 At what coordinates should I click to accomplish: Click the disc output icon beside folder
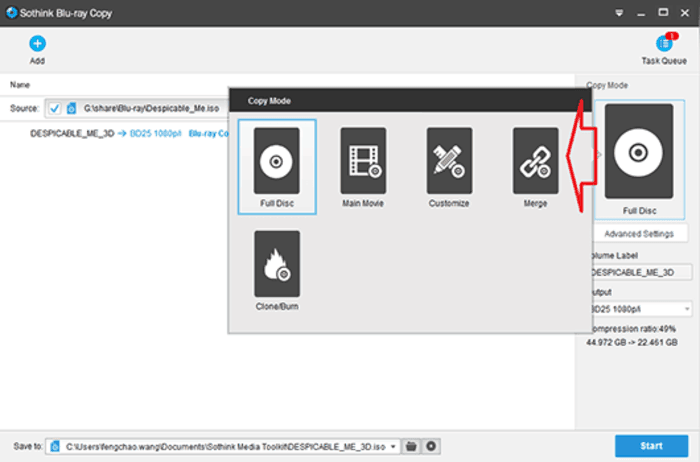[x=431, y=446]
